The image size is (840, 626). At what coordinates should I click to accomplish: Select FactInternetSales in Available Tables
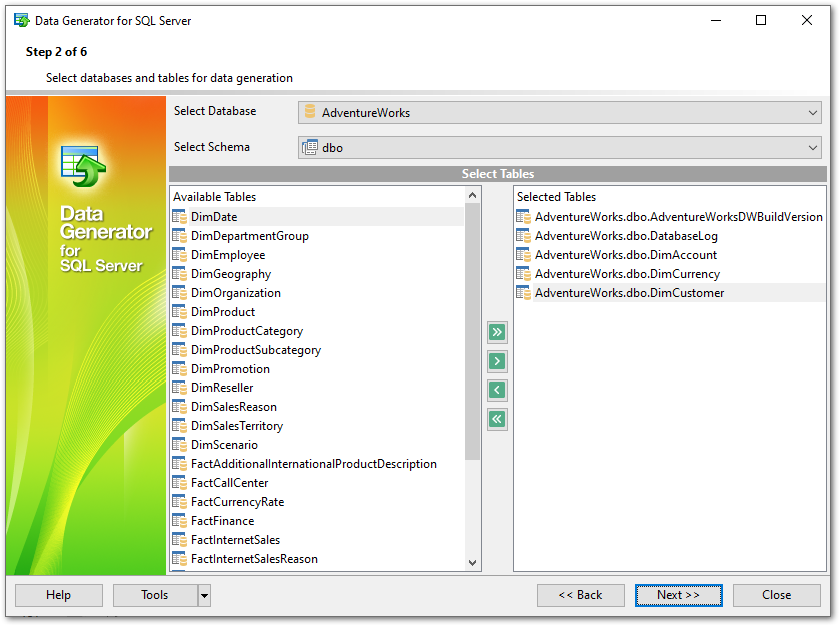pyautogui.click(x=318, y=540)
